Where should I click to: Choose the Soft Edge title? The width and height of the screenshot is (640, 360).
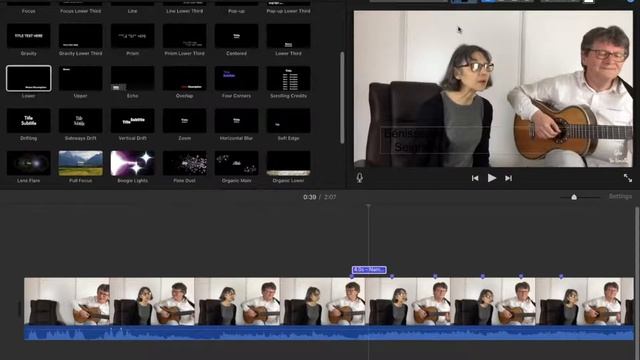click(288, 121)
